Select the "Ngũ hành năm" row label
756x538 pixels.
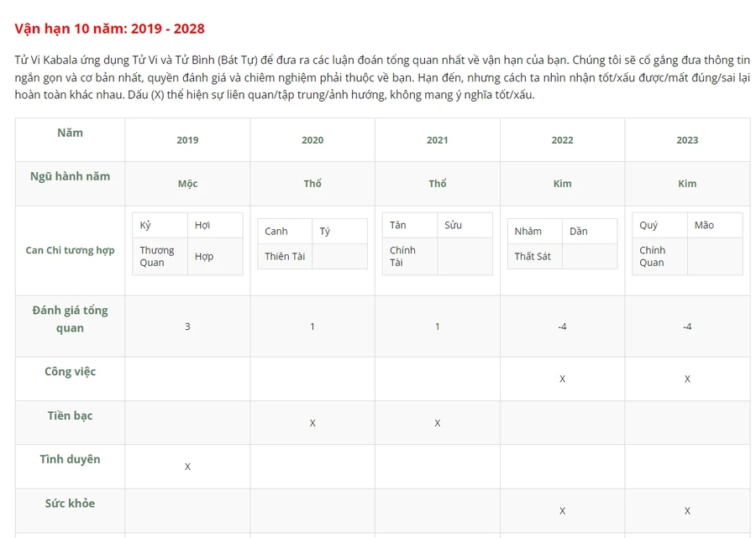(x=70, y=176)
